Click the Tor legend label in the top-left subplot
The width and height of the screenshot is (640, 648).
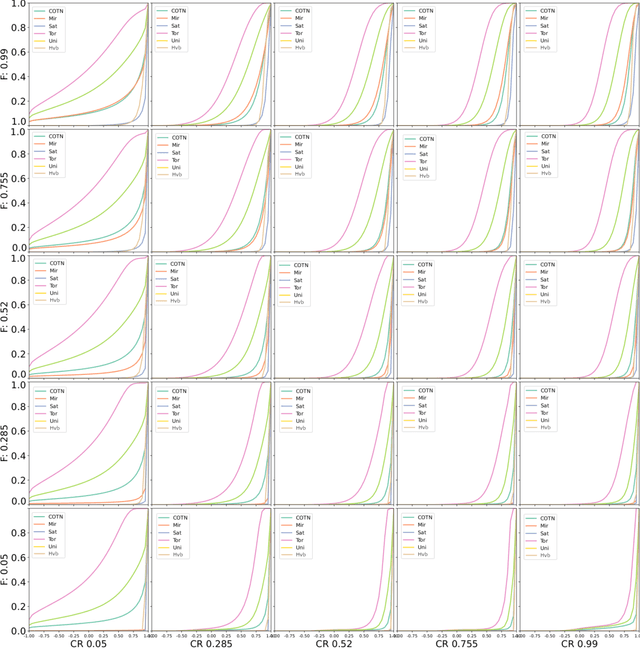tap(55, 32)
